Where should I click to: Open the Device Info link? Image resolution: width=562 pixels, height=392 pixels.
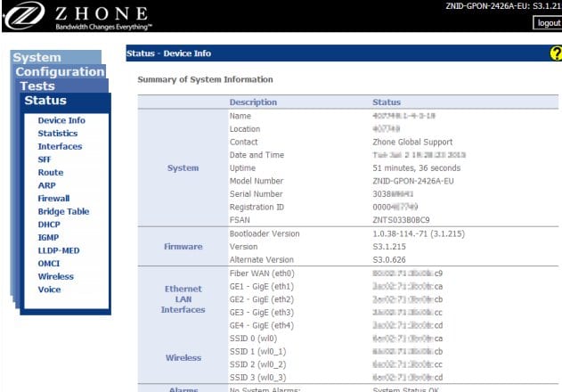(x=61, y=120)
